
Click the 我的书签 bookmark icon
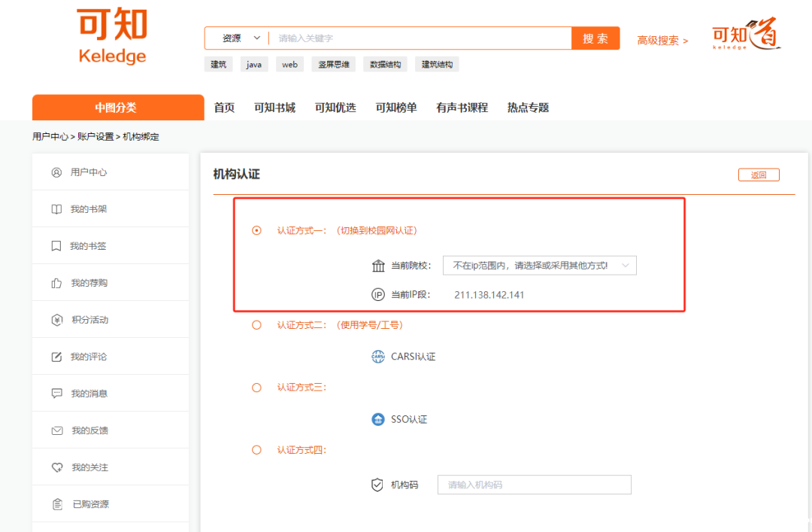56,246
